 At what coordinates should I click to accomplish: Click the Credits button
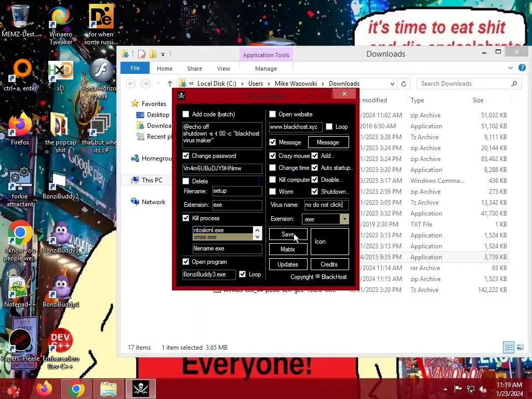(x=329, y=264)
